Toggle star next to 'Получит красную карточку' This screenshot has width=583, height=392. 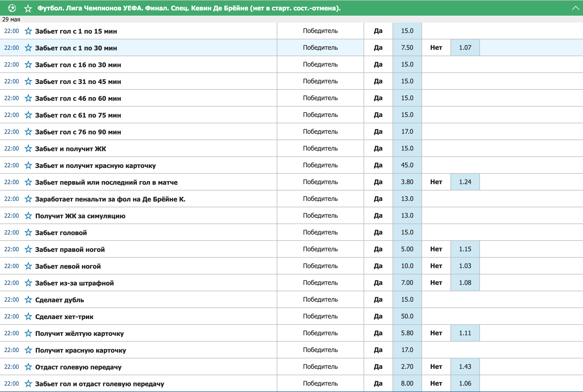point(28,350)
